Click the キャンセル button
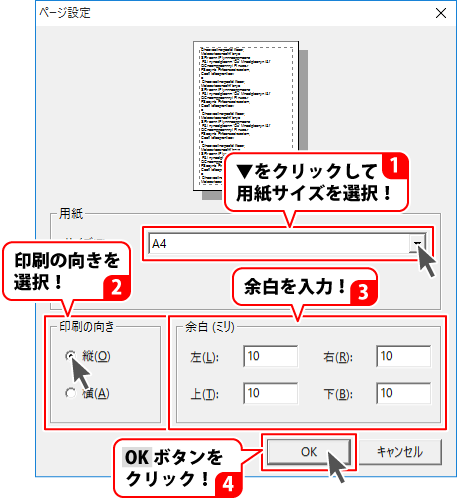Viewport: 457px width, 500px height. tap(400, 452)
